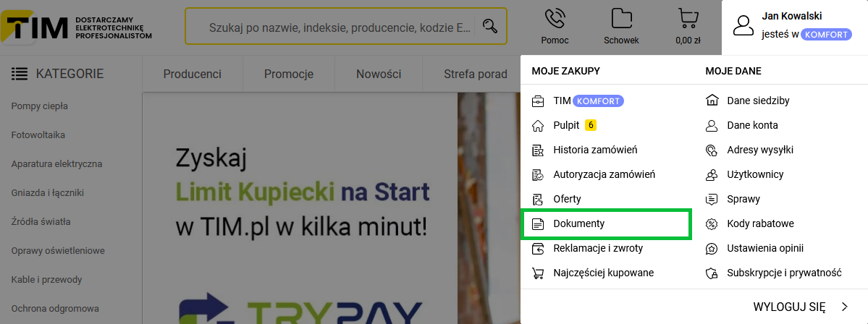Click the user profile avatar icon
The height and width of the screenshot is (324, 868).
(x=743, y=26)
